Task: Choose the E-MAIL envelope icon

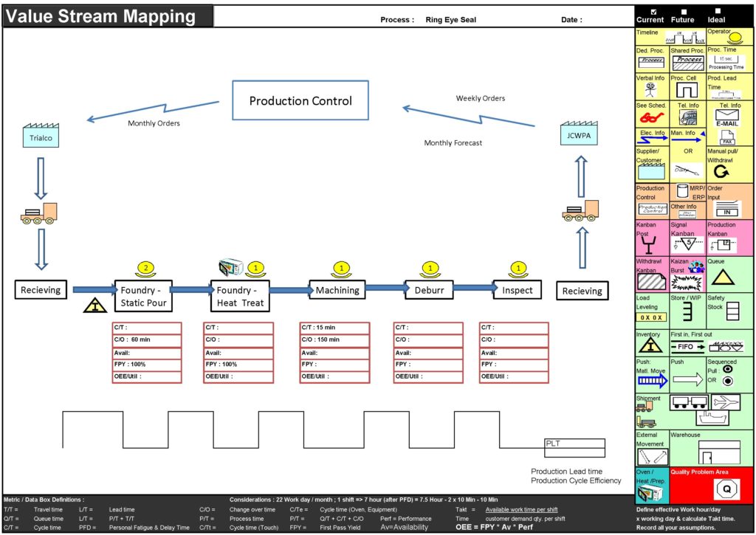Action: pyautogui.click(x=727, y=118)
